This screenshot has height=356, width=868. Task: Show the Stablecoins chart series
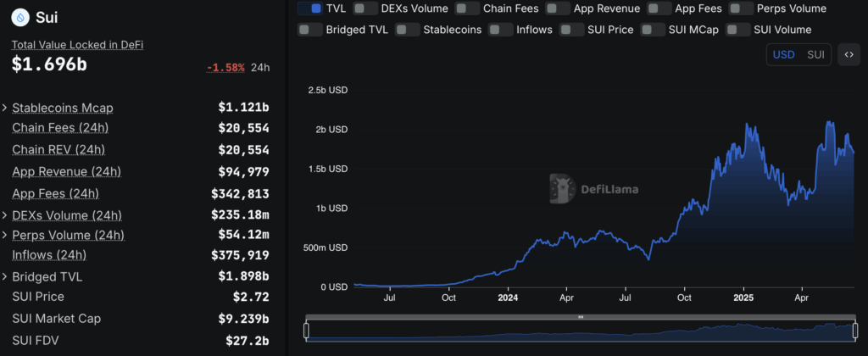click(408, 30)
